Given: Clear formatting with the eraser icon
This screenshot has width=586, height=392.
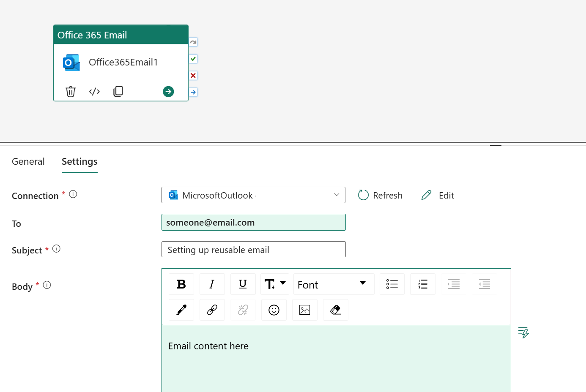Looking at the screenshot, I should (336, 310).
